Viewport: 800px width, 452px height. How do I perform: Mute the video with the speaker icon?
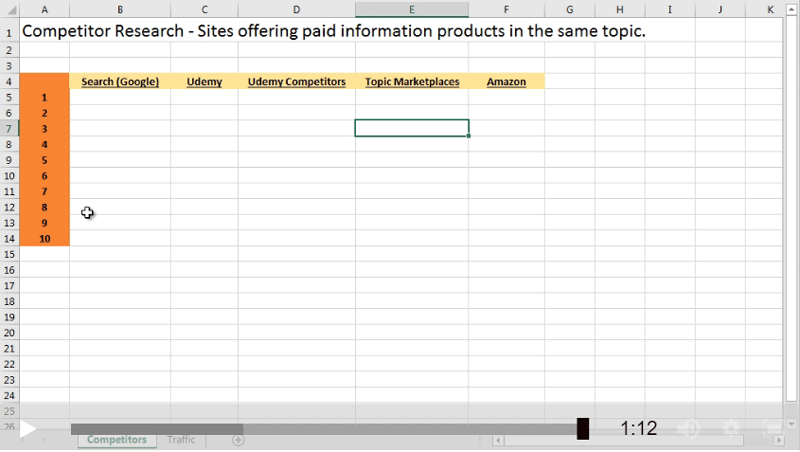click(688, 429)
